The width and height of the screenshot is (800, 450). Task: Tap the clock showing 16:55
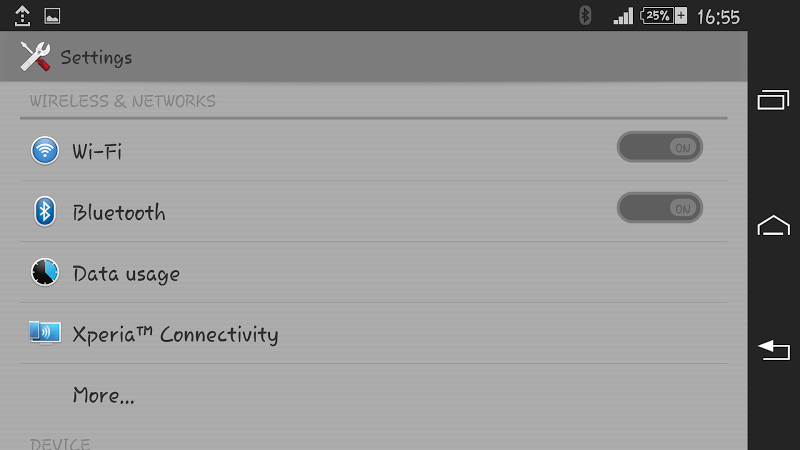point(718,17)
